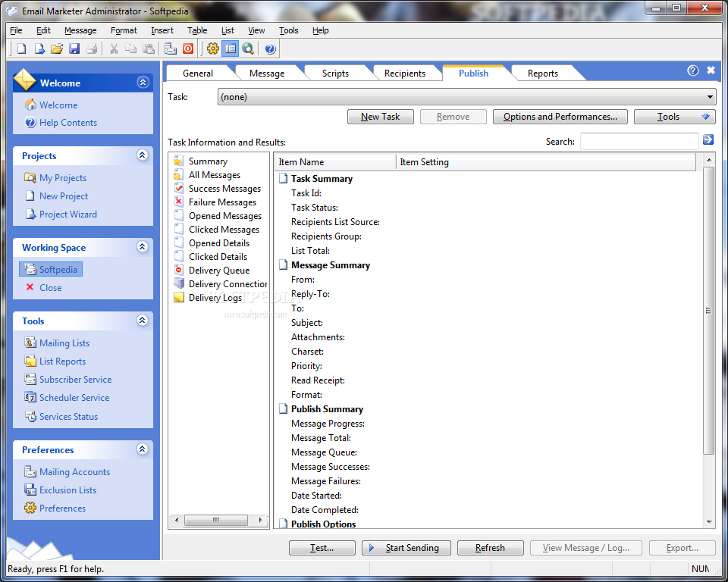Click the Project Wizard toolbar icon
728x582 pixels.
39,48
